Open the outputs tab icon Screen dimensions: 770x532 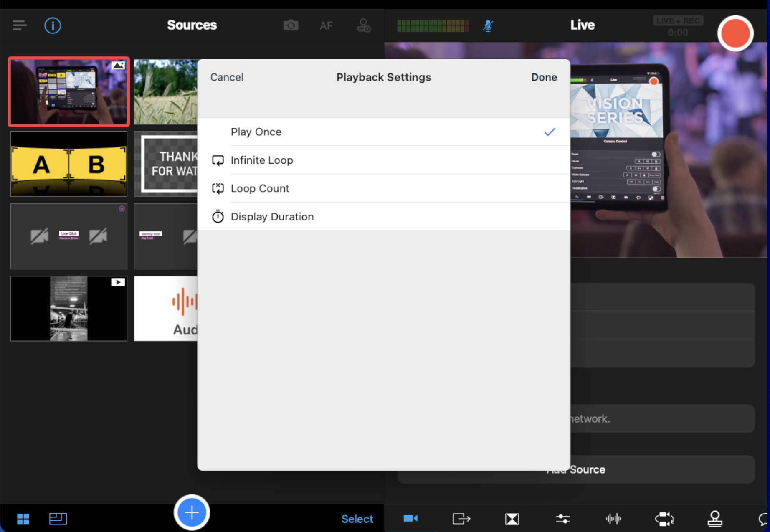[x=461, y=519]
